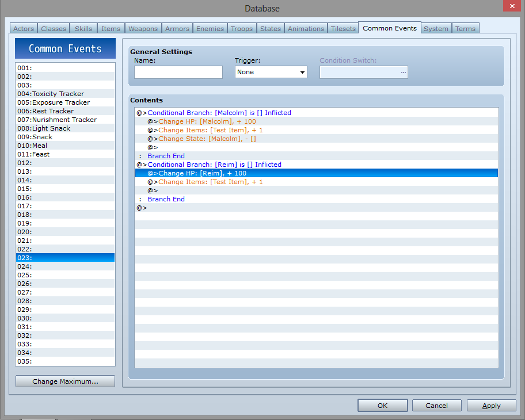The height and width of the screenshot is (420, 525).
Task: Select the Change State Malcolm command line
Action: pyautogui.click(x=207, y=139)
